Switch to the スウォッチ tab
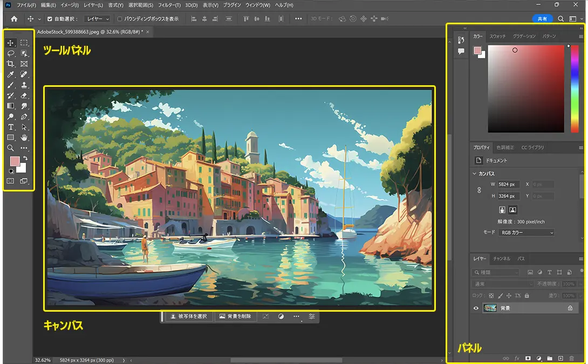 pyautogui.click(x=497, y=36)
